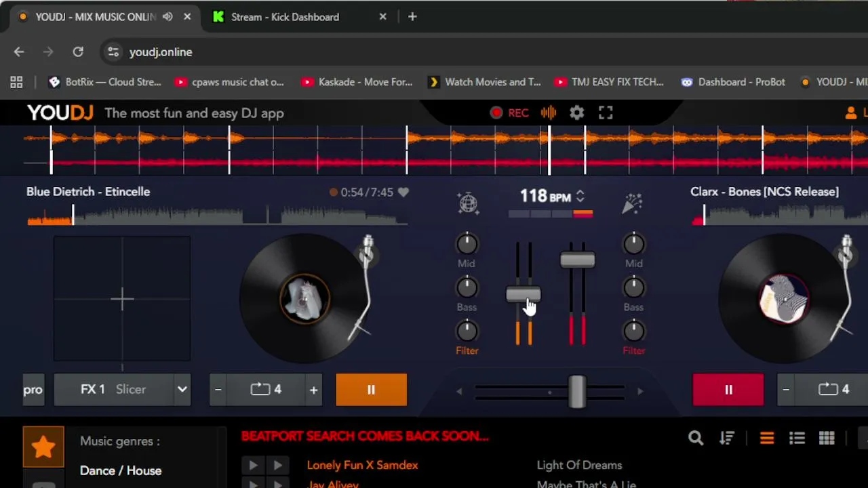Open the favorites star tab
This screenshot has height=488, width=868.
point(43,447)
